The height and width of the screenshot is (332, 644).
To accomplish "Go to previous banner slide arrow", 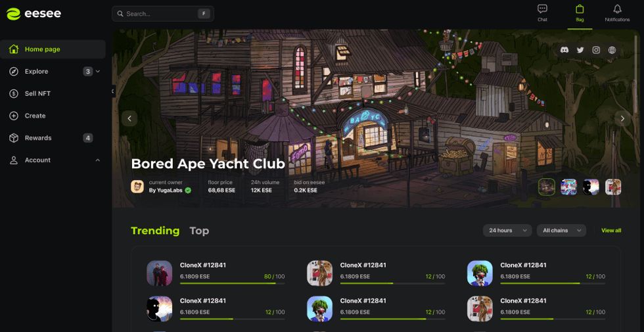I will click(x=129, y=119).
